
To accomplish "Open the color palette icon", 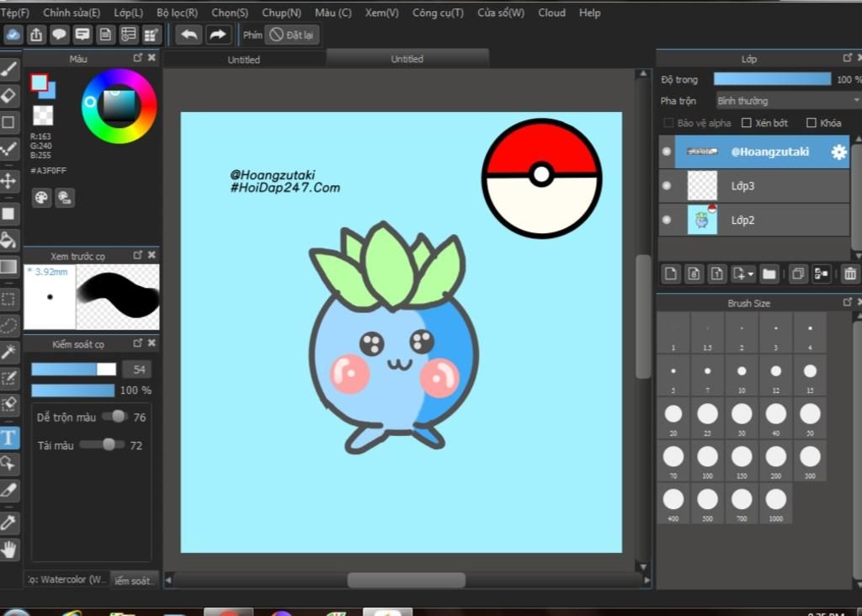I will [41, 198].
